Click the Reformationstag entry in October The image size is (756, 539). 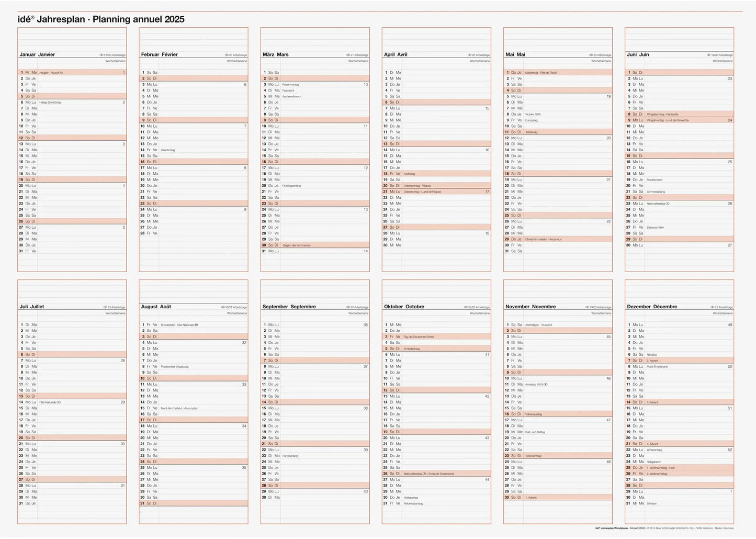pyautogui.click(x=413, y=503)
